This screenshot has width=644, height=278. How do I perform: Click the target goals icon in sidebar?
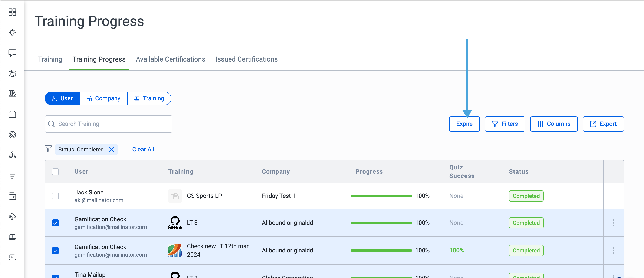tap(12, 135)
